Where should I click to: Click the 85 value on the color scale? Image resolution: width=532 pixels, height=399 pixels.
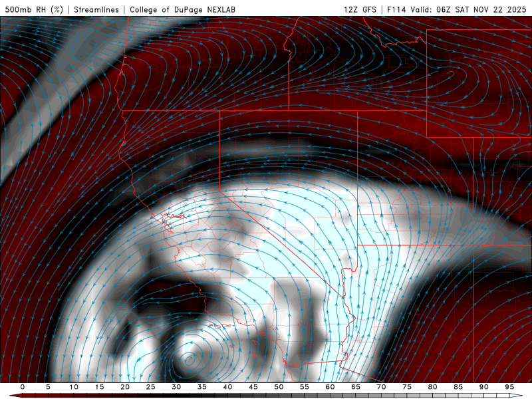tap(458, 387)
